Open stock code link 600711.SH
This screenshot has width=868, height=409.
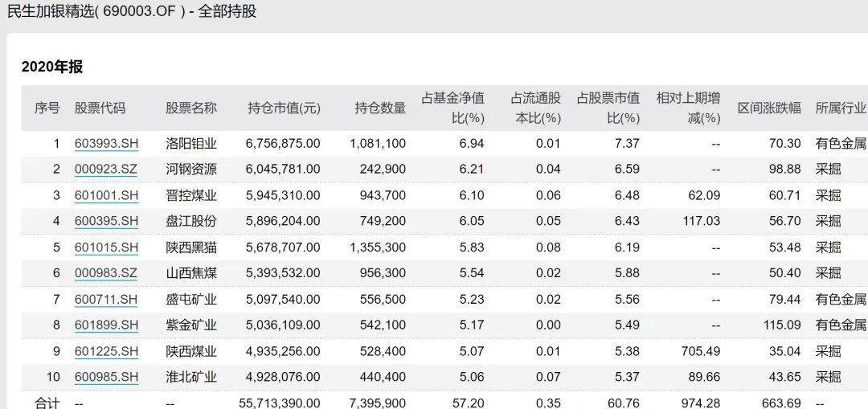click(106, 300)
